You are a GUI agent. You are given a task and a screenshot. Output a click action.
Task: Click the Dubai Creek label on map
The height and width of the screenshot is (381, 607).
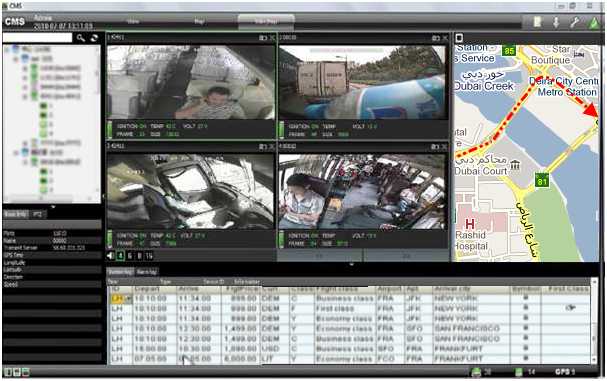[484, 86]
